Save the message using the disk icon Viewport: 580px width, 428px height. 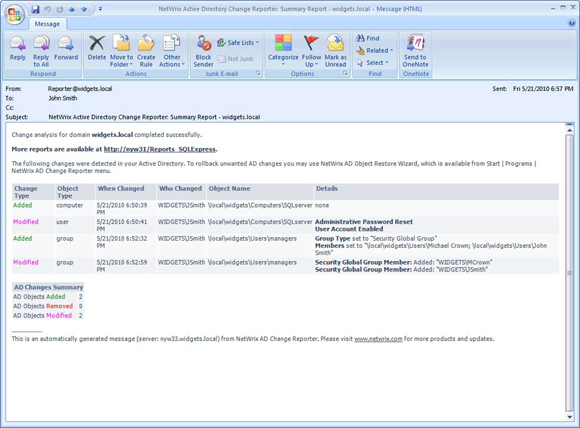coord(35,9)
